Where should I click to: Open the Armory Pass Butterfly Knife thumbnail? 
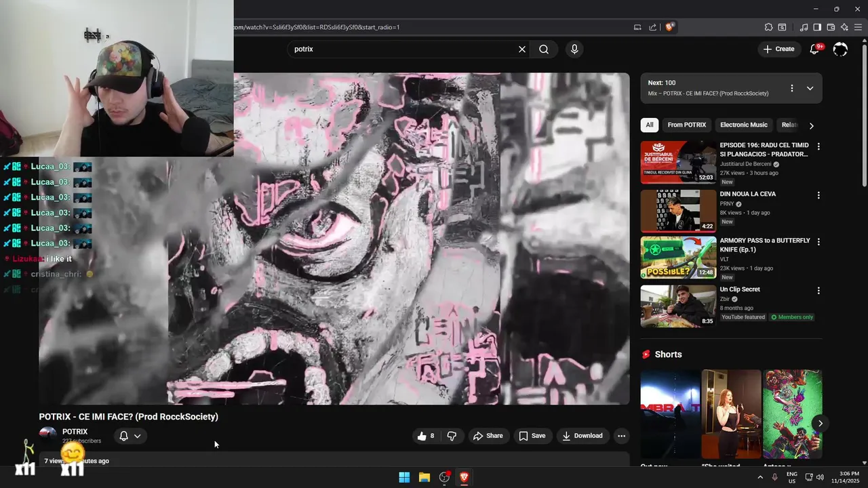tap(678, 258)
